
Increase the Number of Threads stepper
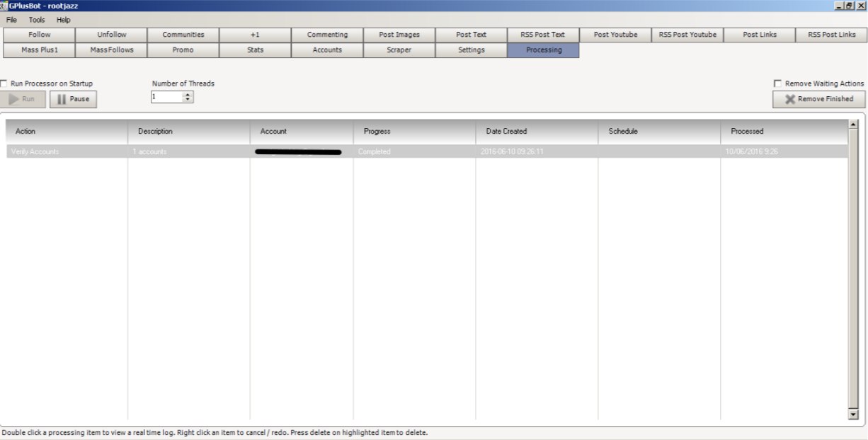(x=188, y=95)
